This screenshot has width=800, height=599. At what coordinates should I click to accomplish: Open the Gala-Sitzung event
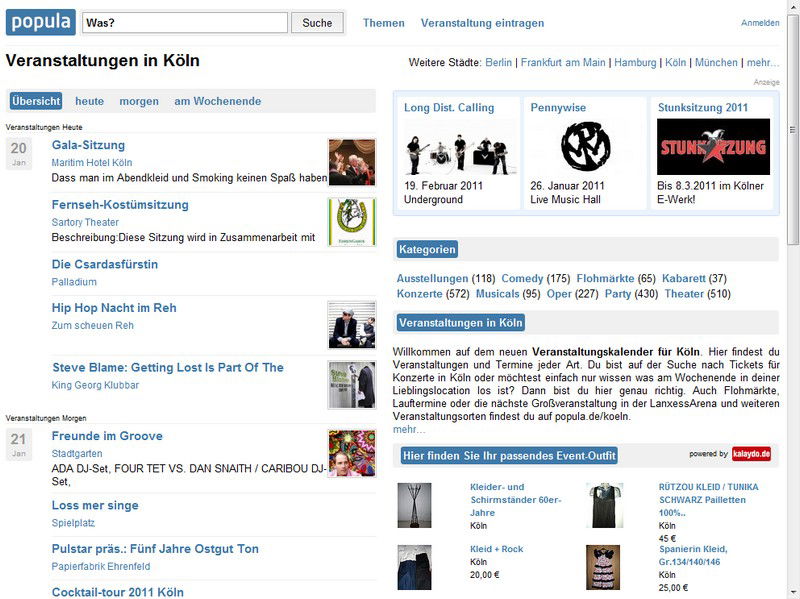(x=88, y=145)
